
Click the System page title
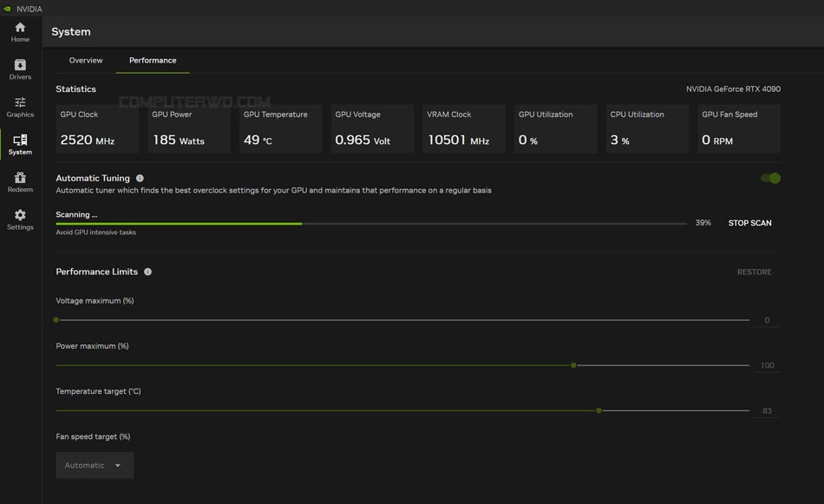click(71, 31)
